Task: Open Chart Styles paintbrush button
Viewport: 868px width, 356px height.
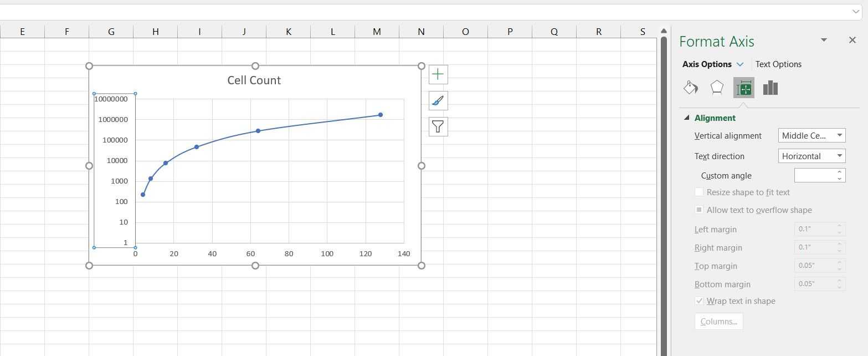Action: tap(438, 100)
